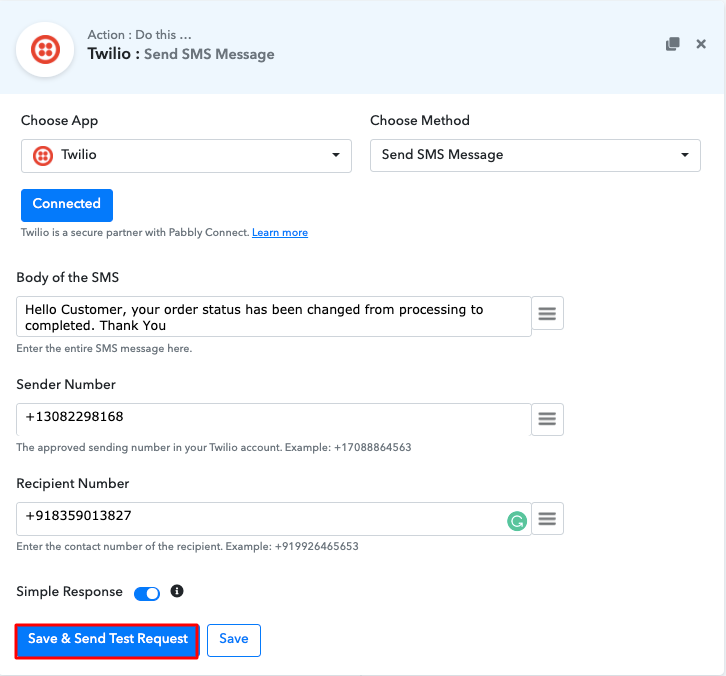Show Simple Response info tooltip icon
The image size is (726, 676).
pos(177,591)
